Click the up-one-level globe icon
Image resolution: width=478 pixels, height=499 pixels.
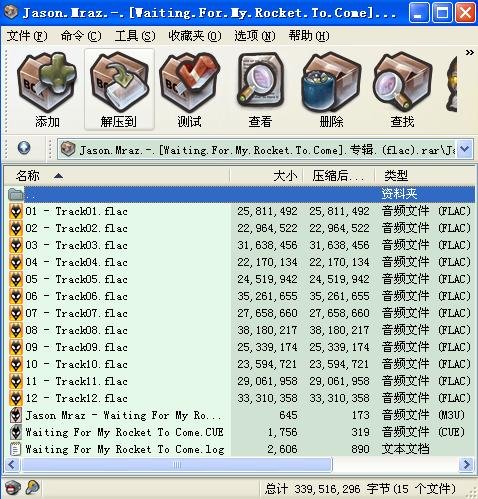24,148
